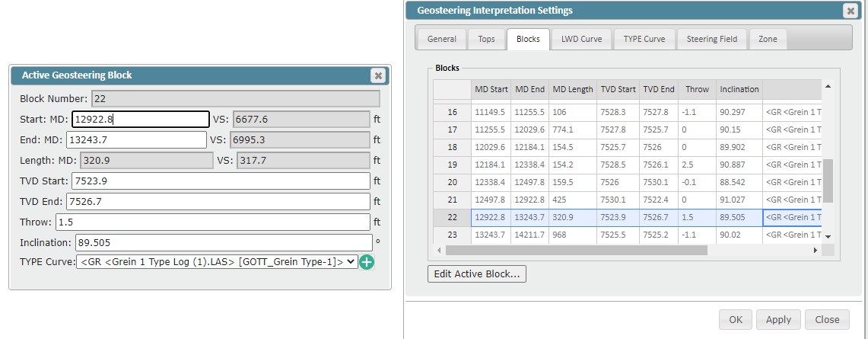Open the TYPE Curve dropdown in block dialog
868x339 pixels.
pyautogui.click(x=217, y=262)
